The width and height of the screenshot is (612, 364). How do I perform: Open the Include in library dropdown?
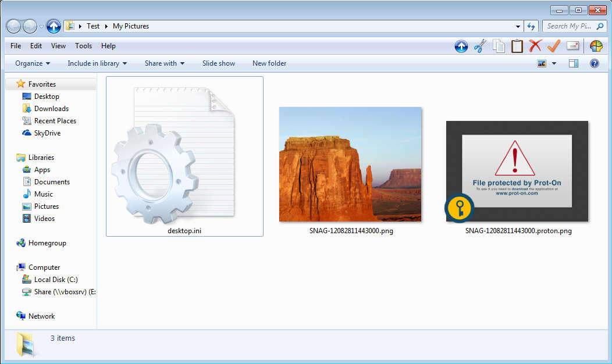97,63
